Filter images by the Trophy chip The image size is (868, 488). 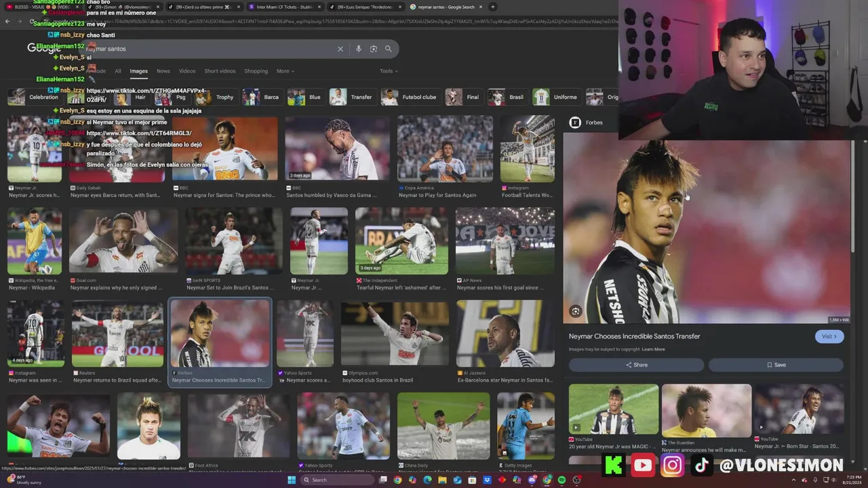[x=216, y=97]
